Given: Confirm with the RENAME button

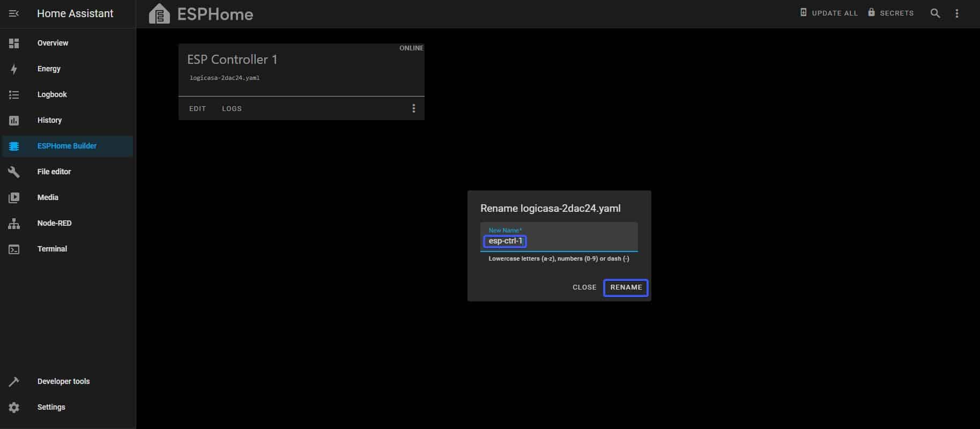Looking at the screenshot, I should (626, 287).
